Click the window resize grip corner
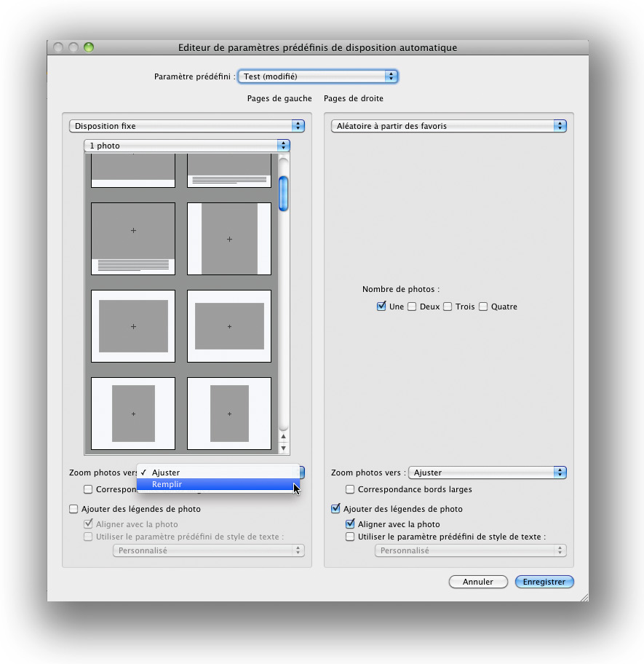This screenshot has width=644, height=664. 584,597
